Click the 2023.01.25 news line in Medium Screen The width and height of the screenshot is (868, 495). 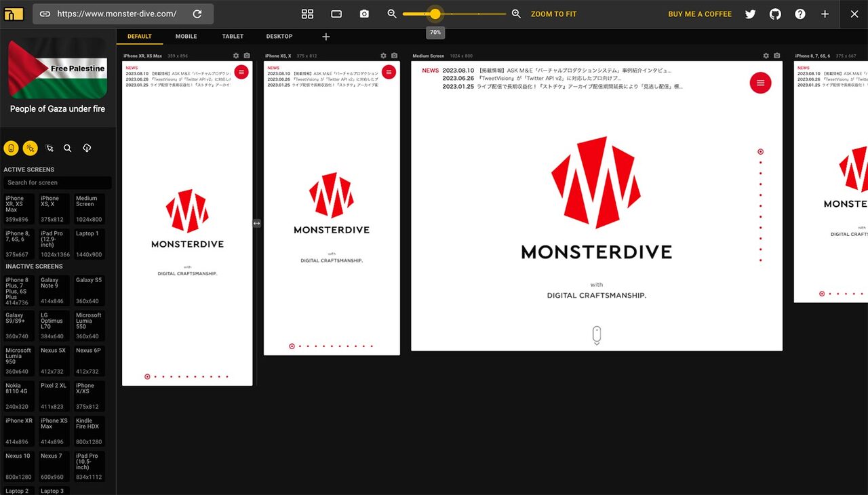point(562,87)
